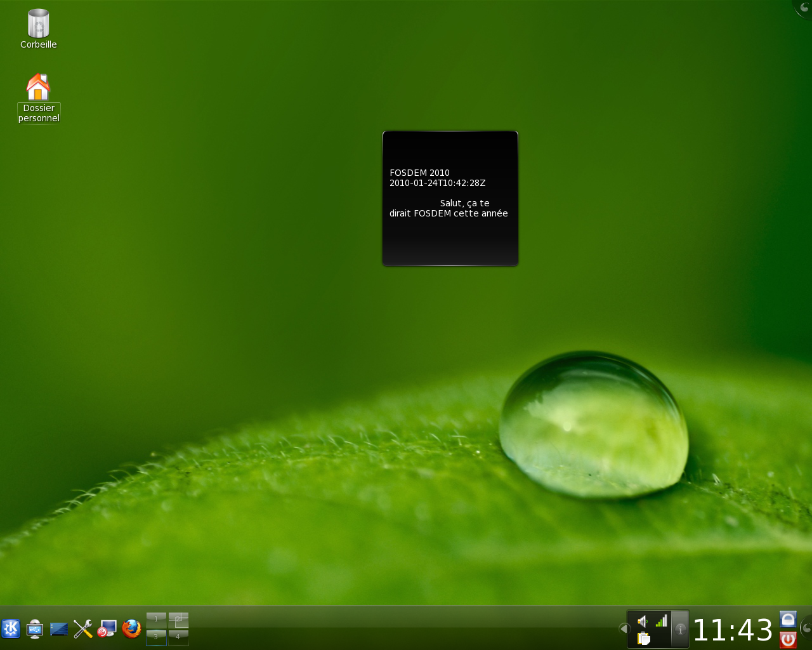
Task: Open the Klipper clipboard tray icon
Action: pos(643,638)
